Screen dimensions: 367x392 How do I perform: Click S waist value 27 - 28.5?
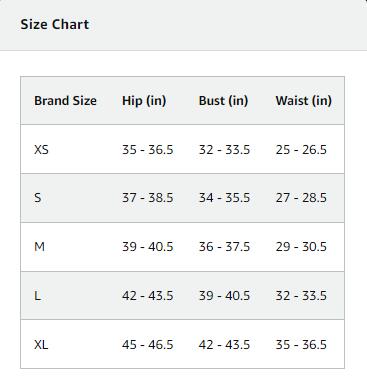click(301, 198)
